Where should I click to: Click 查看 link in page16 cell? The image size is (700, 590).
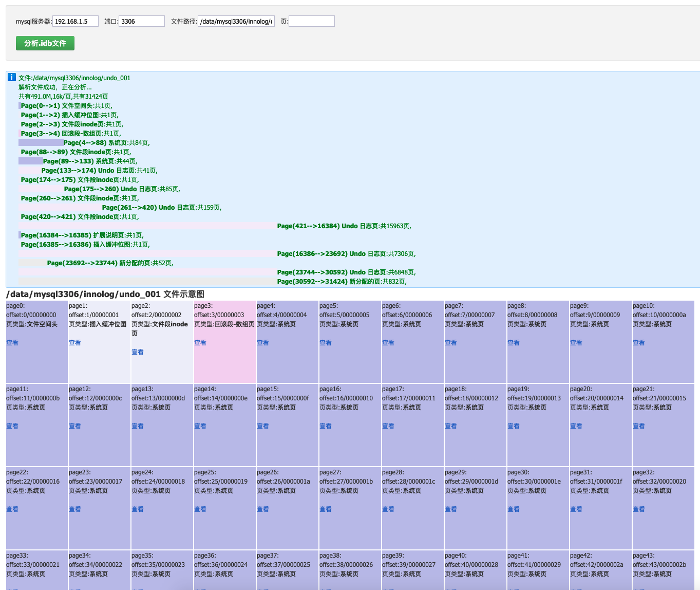(x=326, y=426)
